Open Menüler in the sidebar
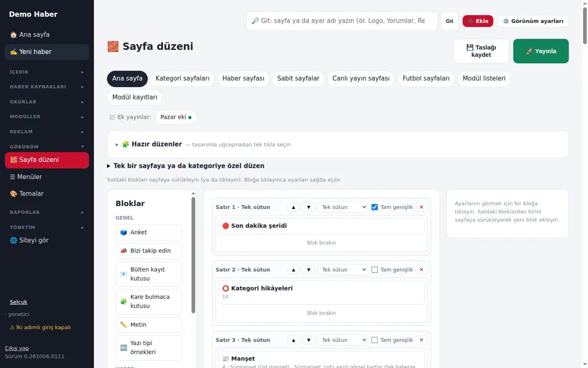This screenshot has width=588, height=368. 47,177
